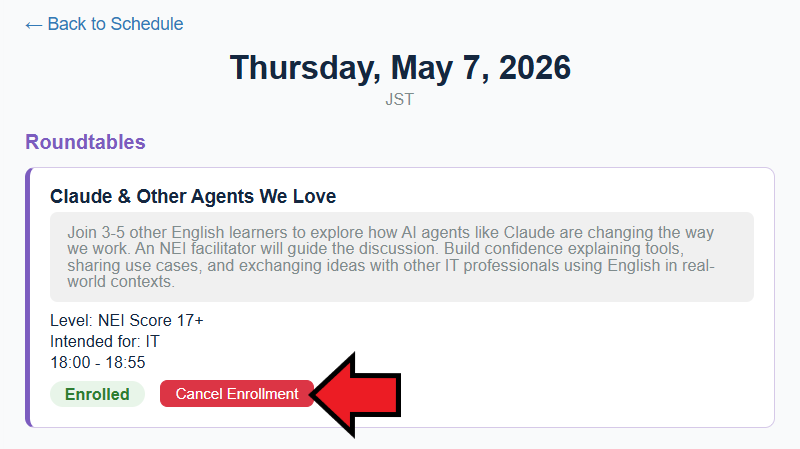Select the Roundtables section heading
The image size is (800, 449).
[85, 142]
